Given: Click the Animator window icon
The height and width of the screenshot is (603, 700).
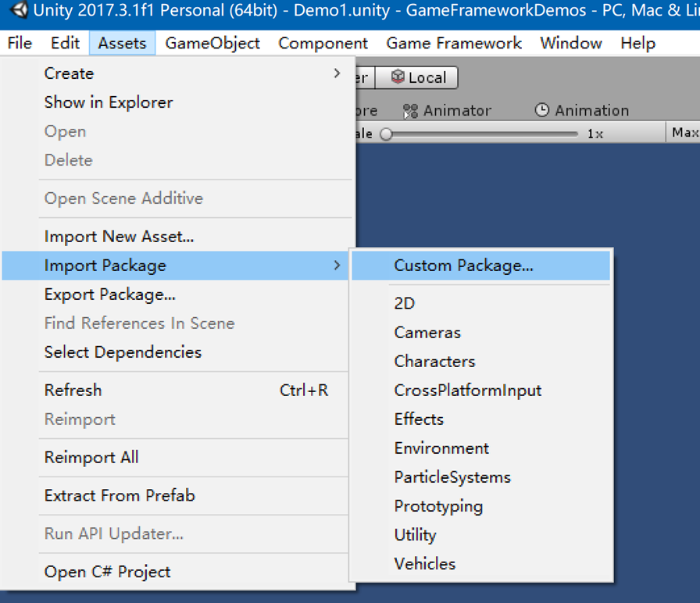Looking at the screenshot, I should [409, 110].
